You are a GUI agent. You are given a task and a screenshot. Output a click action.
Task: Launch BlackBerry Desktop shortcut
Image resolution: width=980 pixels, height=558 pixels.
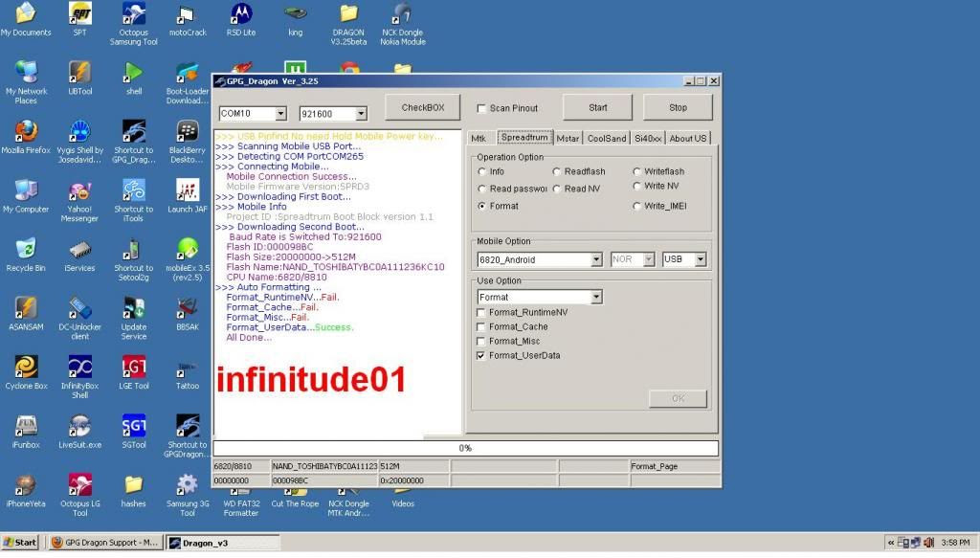(187, 142)
